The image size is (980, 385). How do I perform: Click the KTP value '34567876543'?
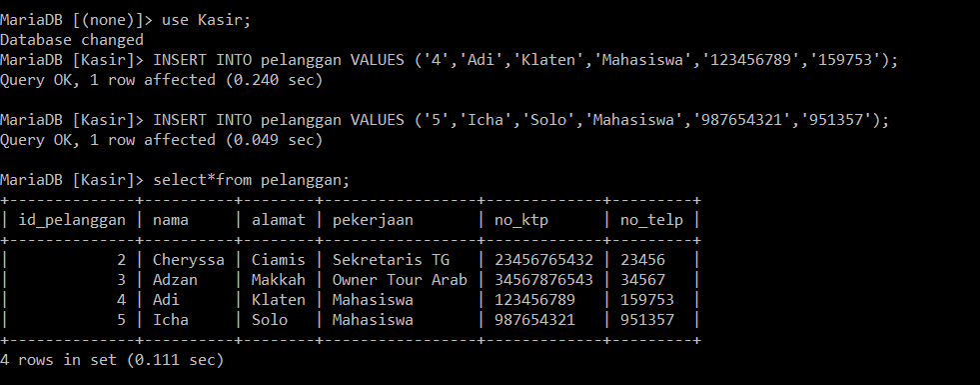[543, 280]
